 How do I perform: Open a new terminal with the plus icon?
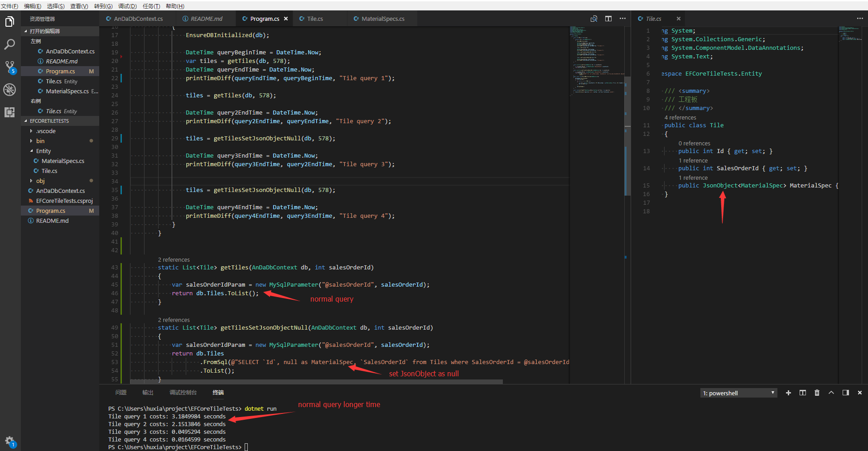coord(788,393)
